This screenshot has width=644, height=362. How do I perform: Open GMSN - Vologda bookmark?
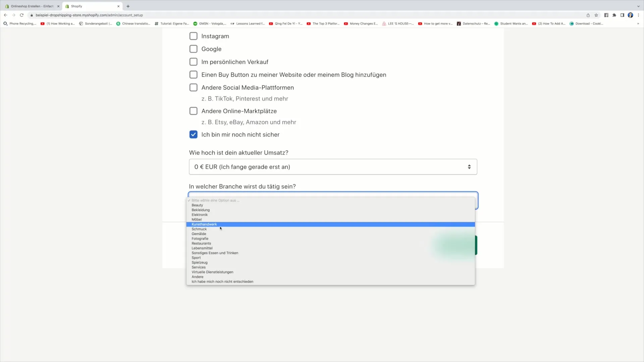coord(210,24)
